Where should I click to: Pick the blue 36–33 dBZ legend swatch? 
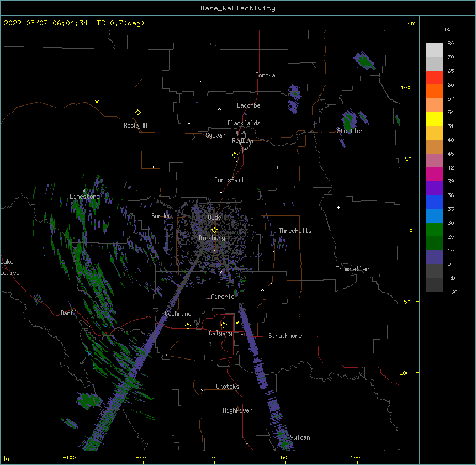434,202
